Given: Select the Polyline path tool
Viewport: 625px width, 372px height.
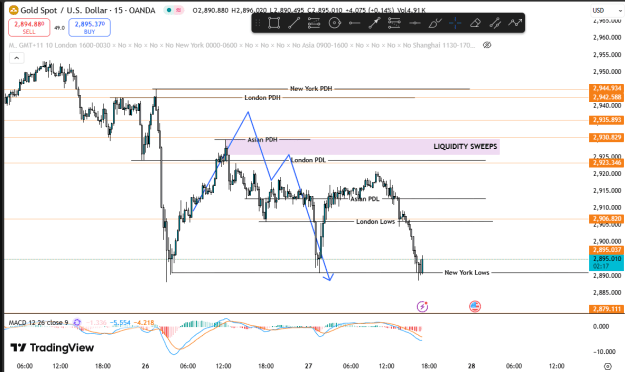Looking at the screenshot, I should click(x=515, y=23).
